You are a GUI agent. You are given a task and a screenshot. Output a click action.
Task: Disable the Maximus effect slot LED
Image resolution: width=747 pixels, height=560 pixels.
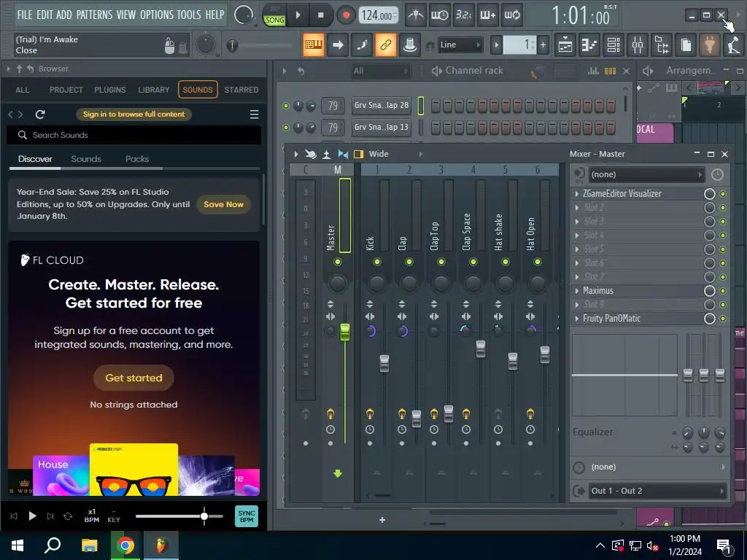[x=723, y=291]
